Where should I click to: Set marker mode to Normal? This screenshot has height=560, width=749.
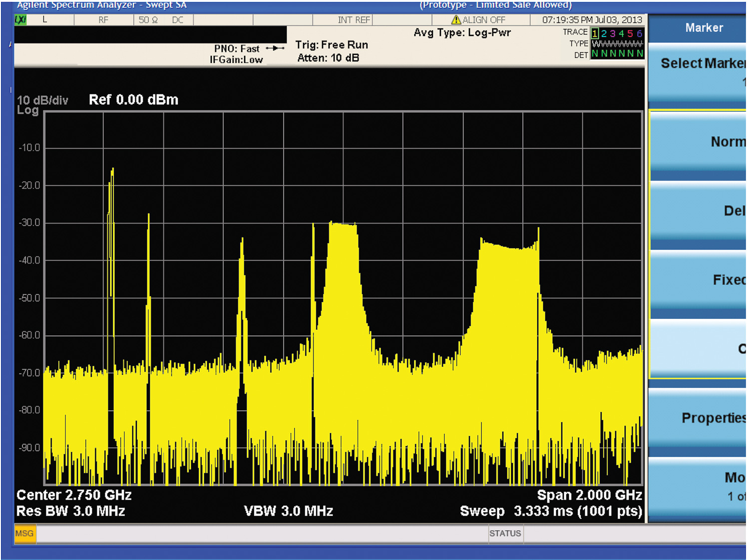click(x=698, y=142)
